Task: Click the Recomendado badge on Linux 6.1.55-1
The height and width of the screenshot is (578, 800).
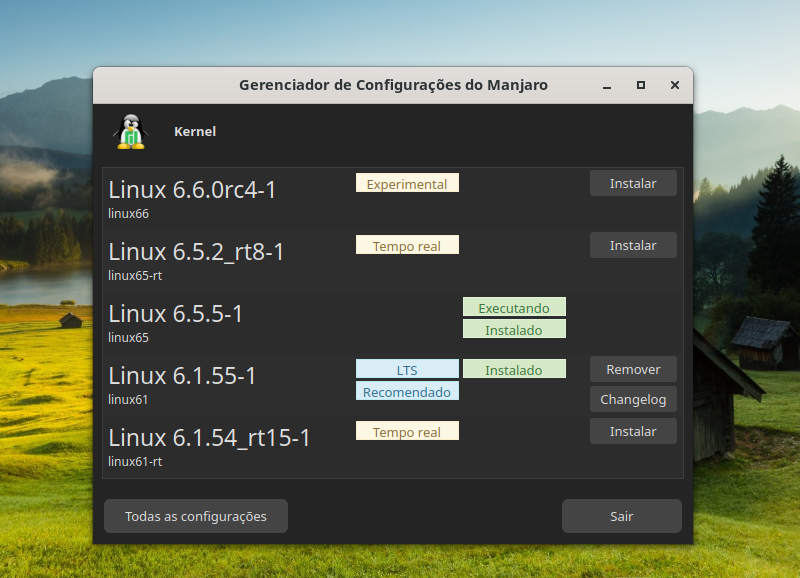Action: click(407, 391)
